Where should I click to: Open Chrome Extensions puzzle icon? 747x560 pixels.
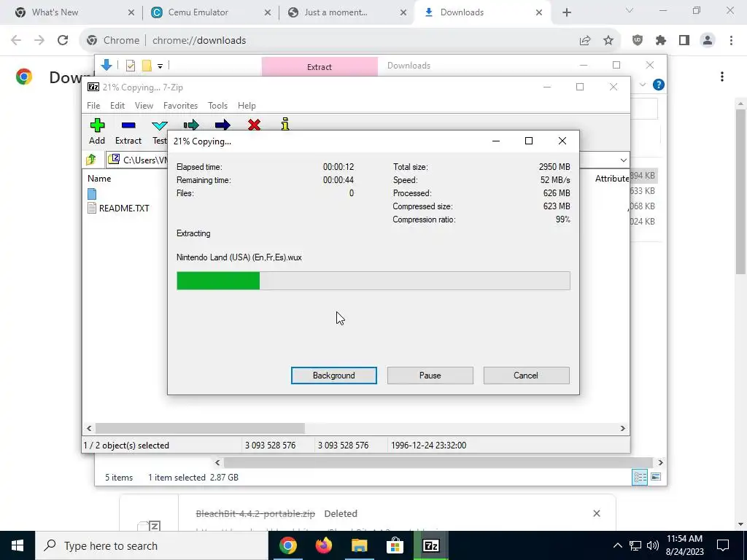661,41
